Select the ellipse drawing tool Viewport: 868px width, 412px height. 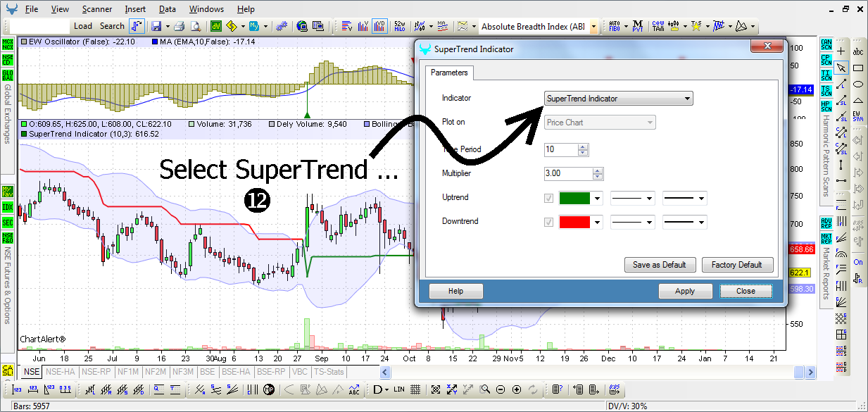[858, 85]
